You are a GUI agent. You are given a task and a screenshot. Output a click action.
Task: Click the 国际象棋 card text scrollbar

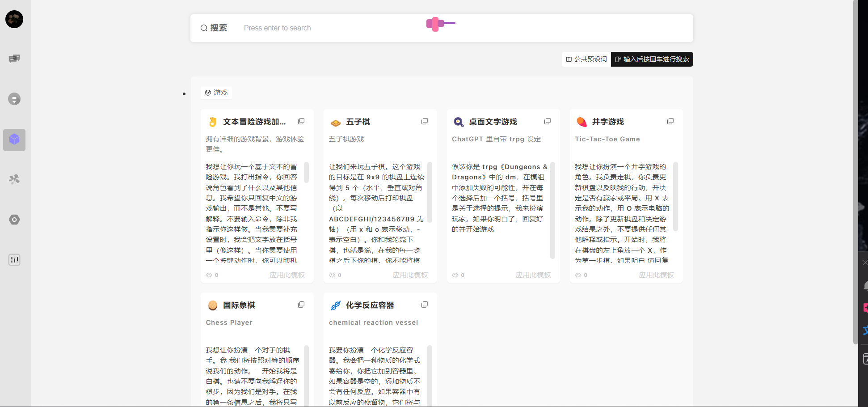click(307, 376)
